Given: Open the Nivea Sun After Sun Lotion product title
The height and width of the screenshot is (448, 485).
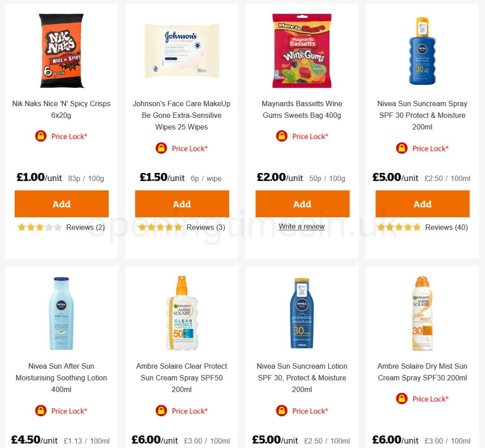Looking at the screenshot, I should click(x=61, y=378).
